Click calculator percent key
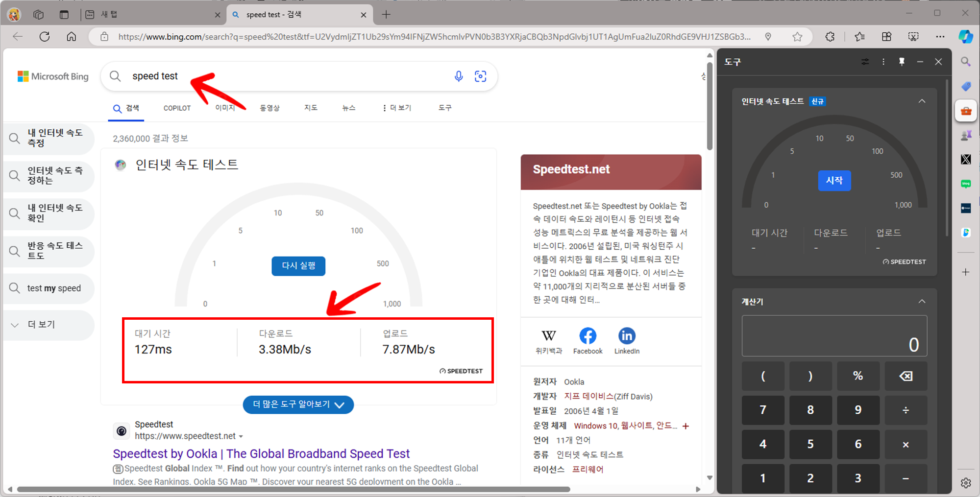 pyautogui.click(x=858, y=376)
